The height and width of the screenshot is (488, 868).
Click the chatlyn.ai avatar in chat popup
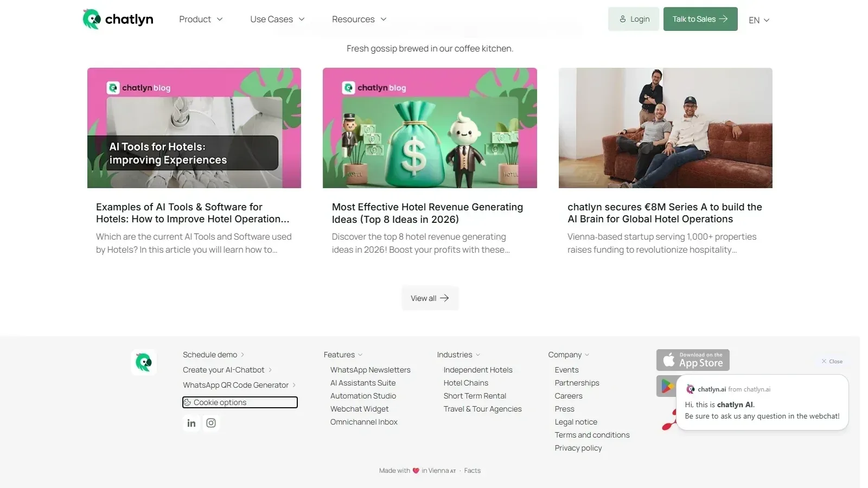pos(690,389)
